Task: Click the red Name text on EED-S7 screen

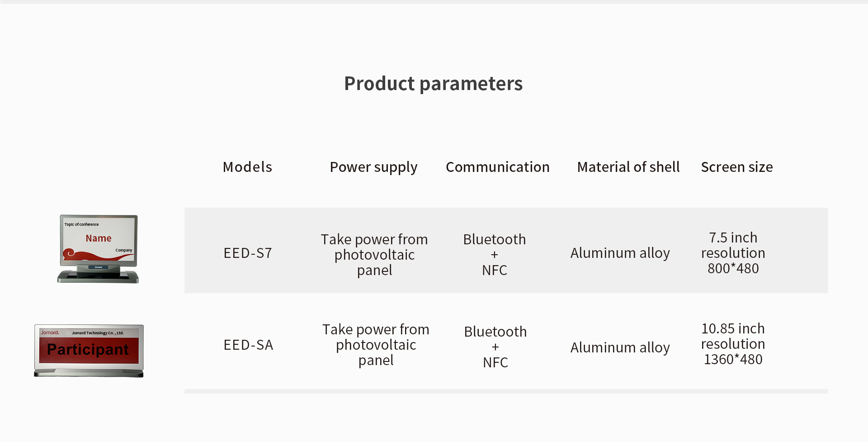Action: [x=99, y=238]
